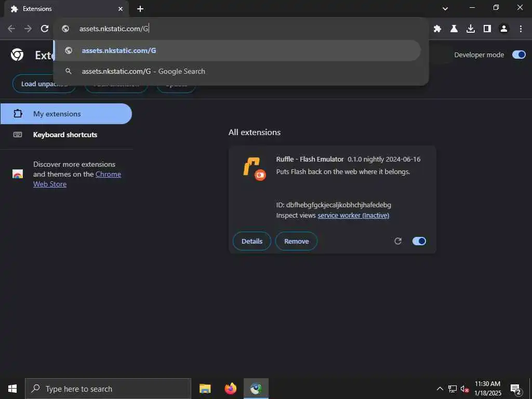Image resolution: width=532 pixels, height=399 pixels.
Task: Open the profile avatar menu
Action: pos(504,29)
